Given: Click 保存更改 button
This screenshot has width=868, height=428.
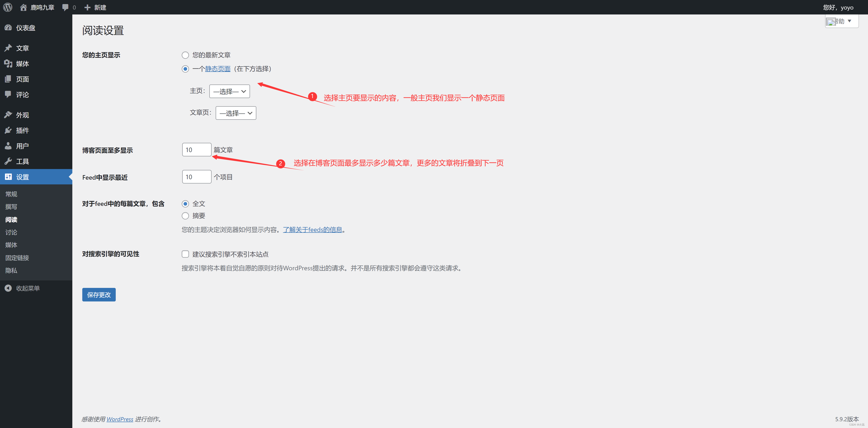Looking at the screenshot, I should pos(99,295).
